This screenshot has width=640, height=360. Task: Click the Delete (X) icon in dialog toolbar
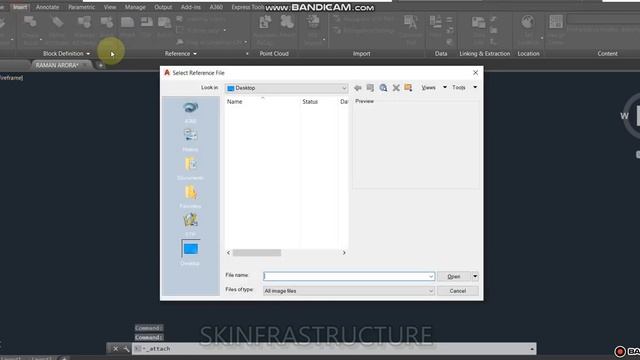click(x=396, y=88)
